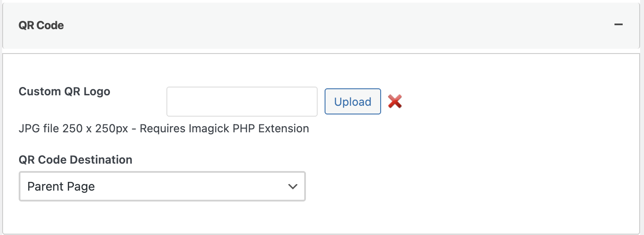This screenshot has height=235, width=644.
Task: Click the Upload button
Action: (352, 102)
